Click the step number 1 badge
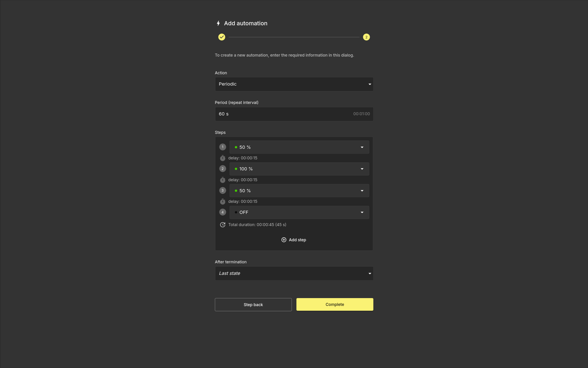Screen dimensions: 588x368 click(223, 147)
